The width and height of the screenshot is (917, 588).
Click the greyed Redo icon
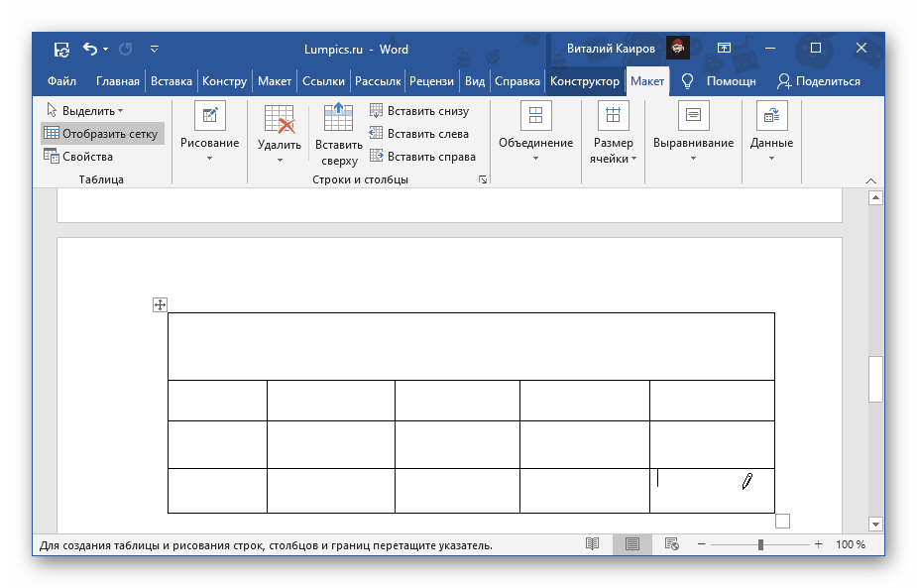(x=125, y=50)
